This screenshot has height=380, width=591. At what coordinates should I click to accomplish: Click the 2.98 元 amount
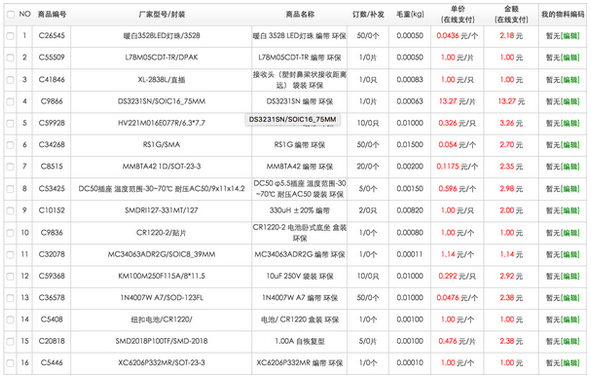coord(511,189)
